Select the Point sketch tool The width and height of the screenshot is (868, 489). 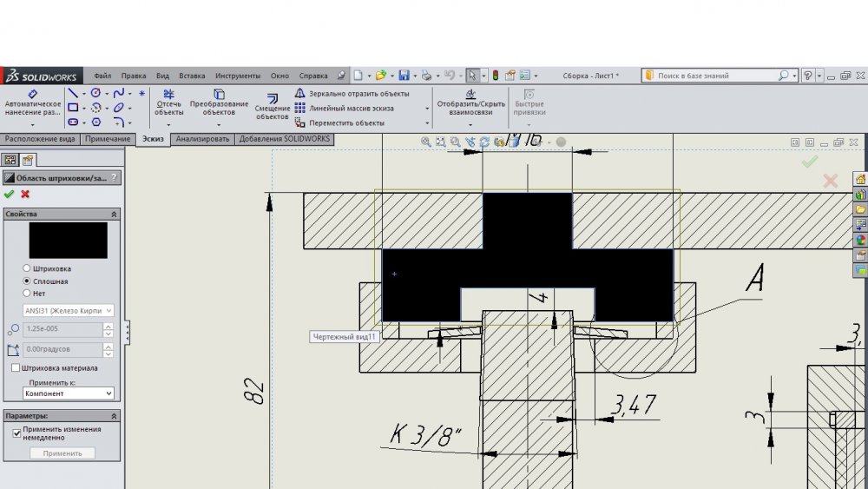click(x=141, y=94)
